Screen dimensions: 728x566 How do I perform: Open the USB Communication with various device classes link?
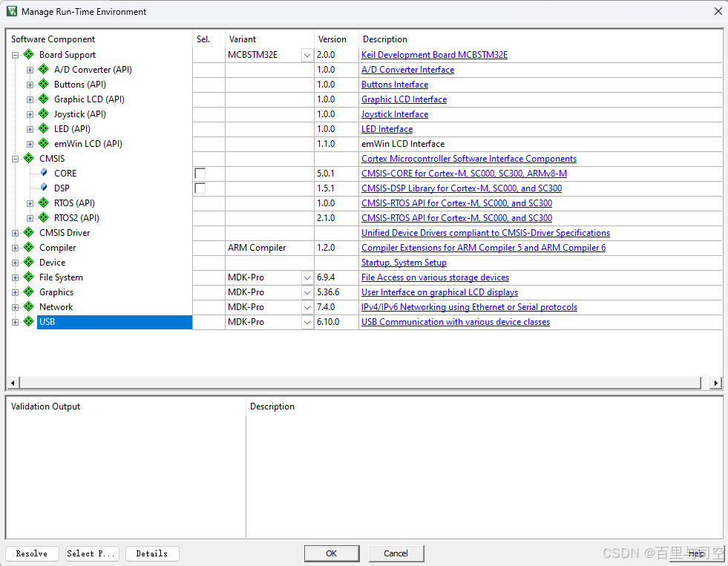pos(456,322)
